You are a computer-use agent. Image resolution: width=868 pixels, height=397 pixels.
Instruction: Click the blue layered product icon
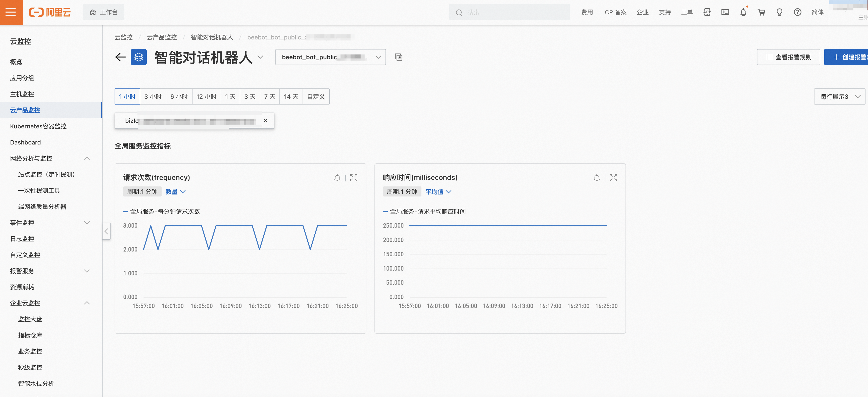[138, 57]
